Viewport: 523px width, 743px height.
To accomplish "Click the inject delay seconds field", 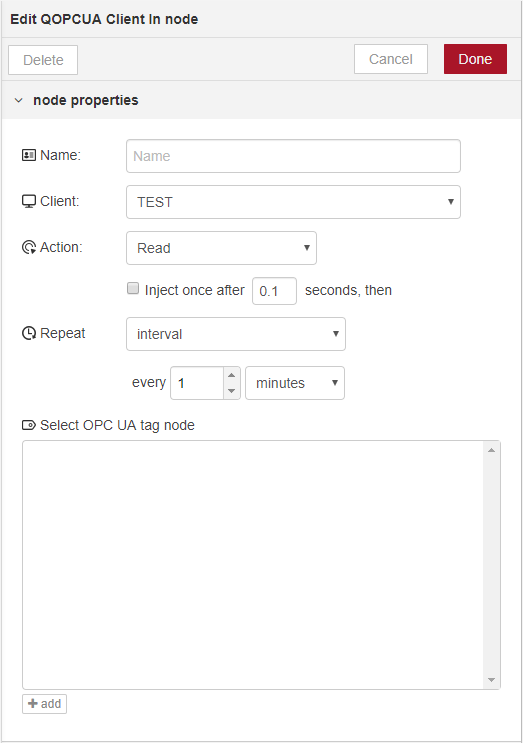I will pos(274,291).
